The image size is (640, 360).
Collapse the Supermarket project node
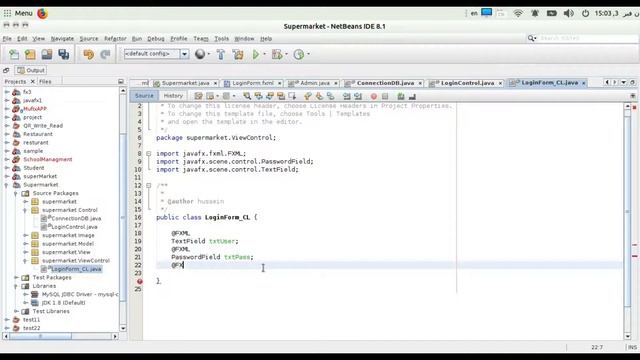coord(7,185)
